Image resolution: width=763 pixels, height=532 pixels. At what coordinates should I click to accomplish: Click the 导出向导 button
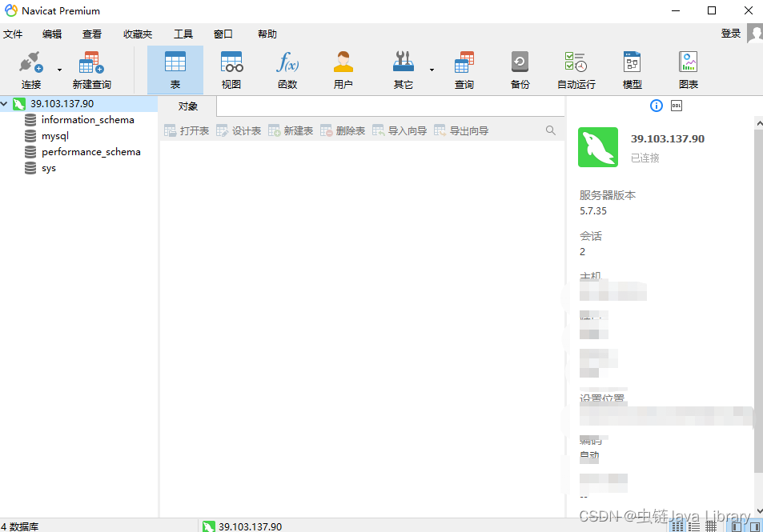[x=461, y=131]
